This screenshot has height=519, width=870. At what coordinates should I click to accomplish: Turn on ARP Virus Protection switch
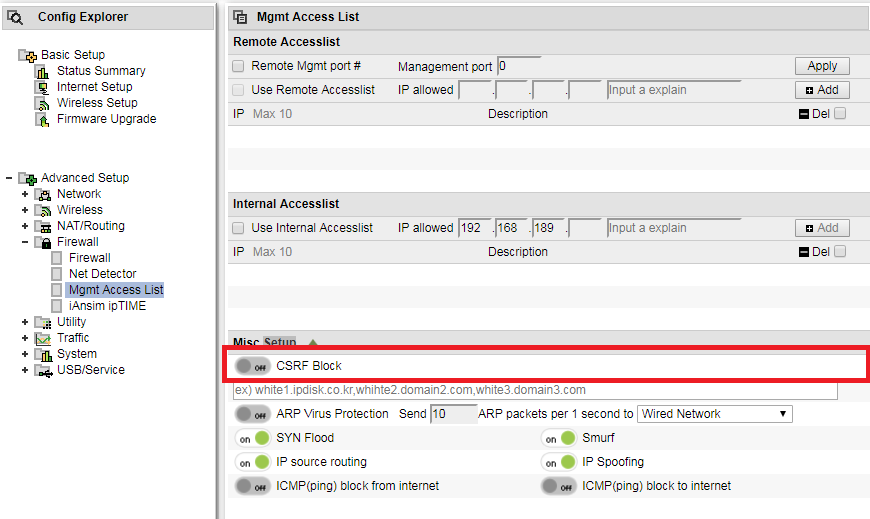[252, 414]
